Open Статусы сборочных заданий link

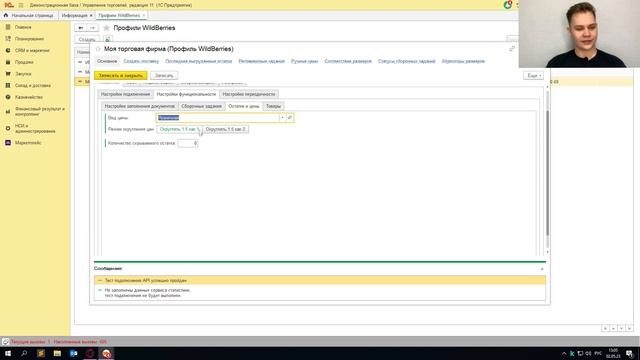click(x=407, y=61)
